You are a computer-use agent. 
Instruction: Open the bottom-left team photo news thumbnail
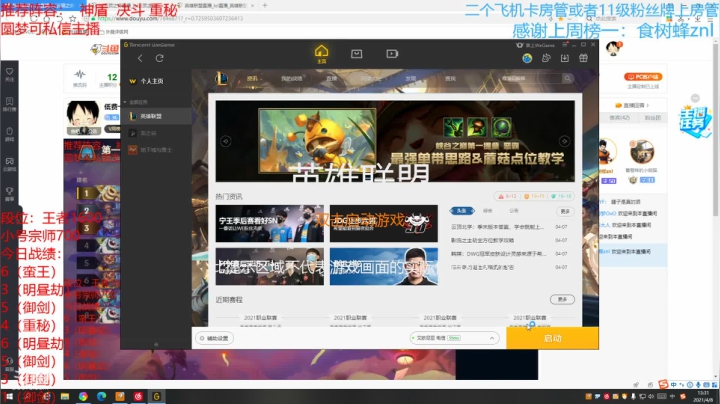(x=270, y=267)
